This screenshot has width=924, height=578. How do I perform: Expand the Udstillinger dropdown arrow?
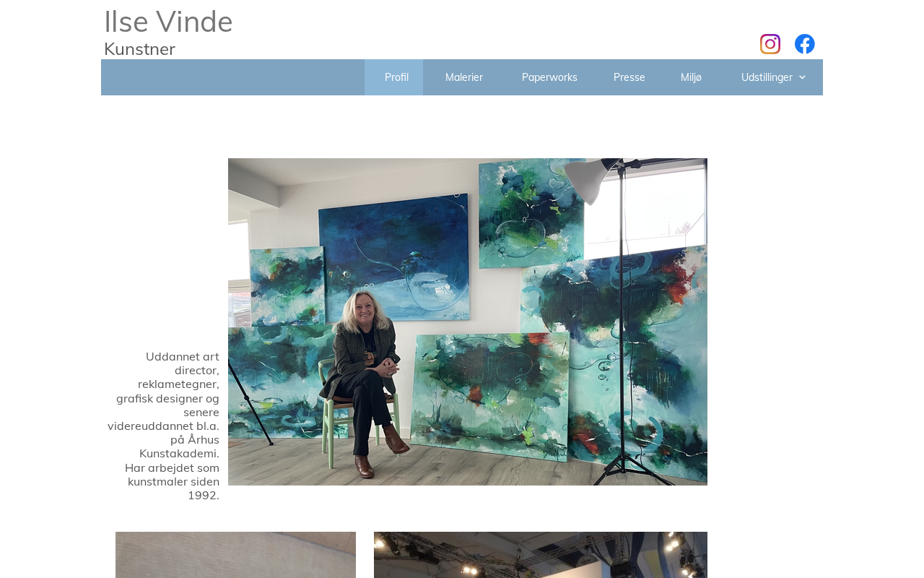(x=802, y=77)
